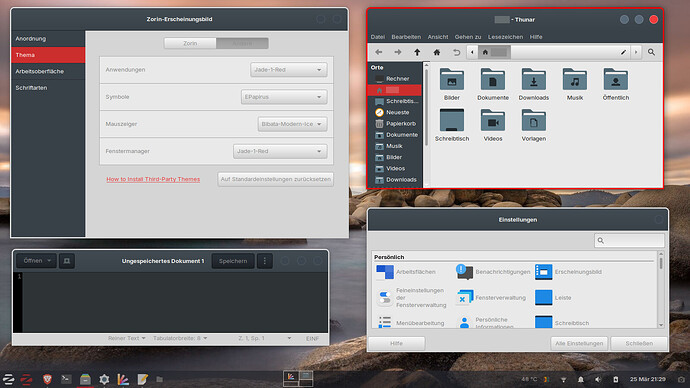Click Alle Einstellungen button

tap(579, 343)
